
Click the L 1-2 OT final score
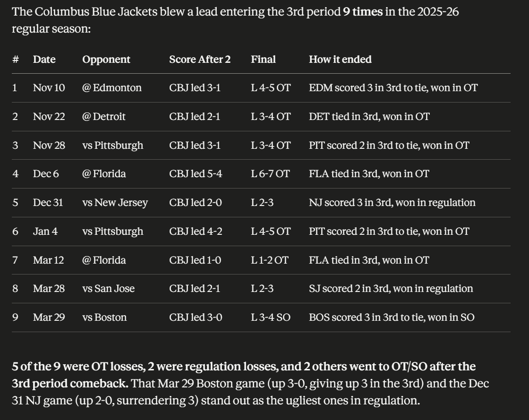[x=269, y=260]
